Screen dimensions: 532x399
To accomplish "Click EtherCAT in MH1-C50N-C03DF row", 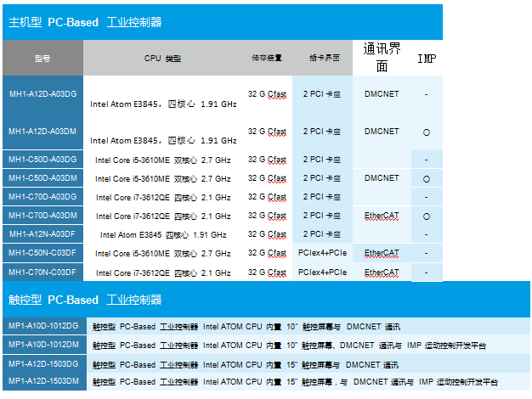I will tap(382, 253).
